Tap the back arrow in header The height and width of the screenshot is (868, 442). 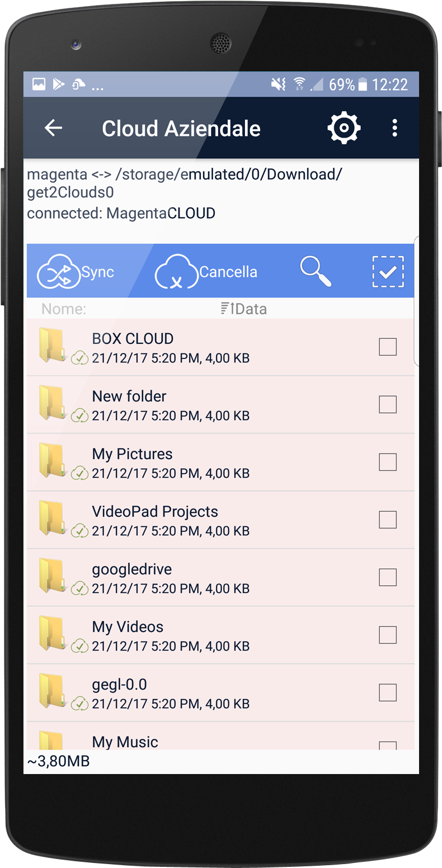(x=53, y=128)
